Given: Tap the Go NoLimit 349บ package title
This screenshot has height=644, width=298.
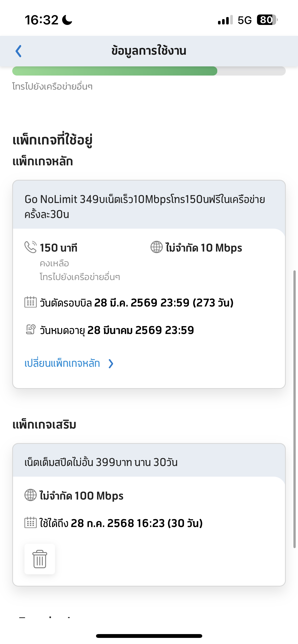Looking at the screenshot, I should [x=145, y=207].
